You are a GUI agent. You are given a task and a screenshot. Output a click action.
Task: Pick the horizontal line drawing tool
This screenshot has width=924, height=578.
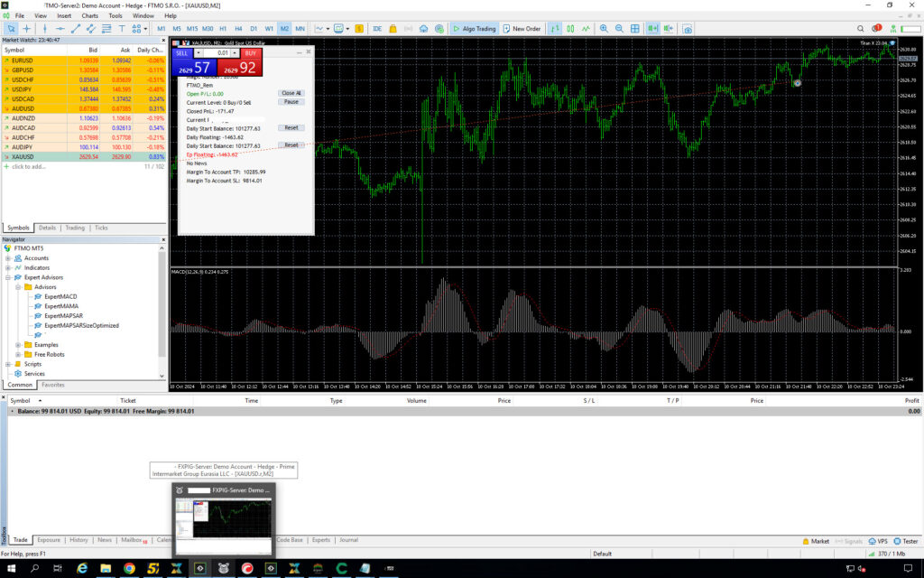point(60,28)
